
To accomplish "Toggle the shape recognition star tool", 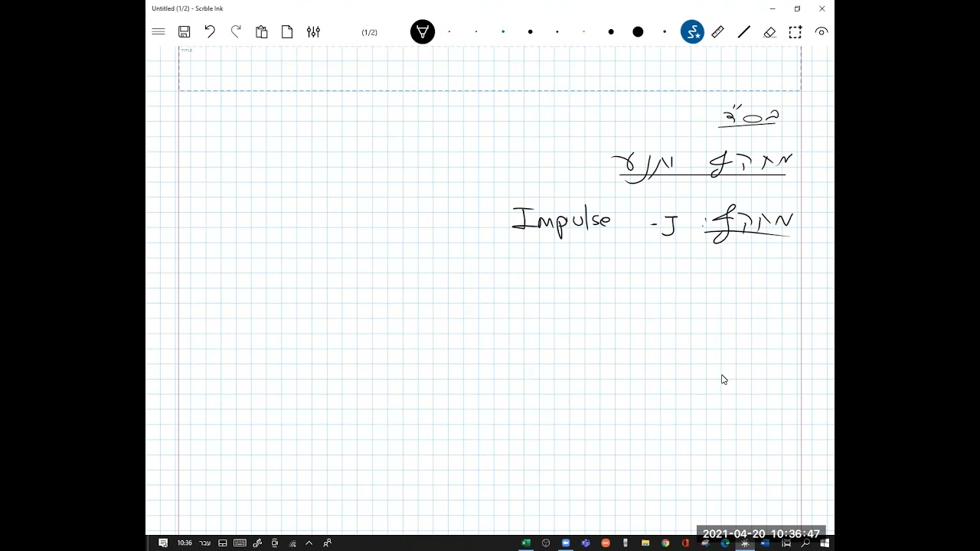I will coord(692,32).
